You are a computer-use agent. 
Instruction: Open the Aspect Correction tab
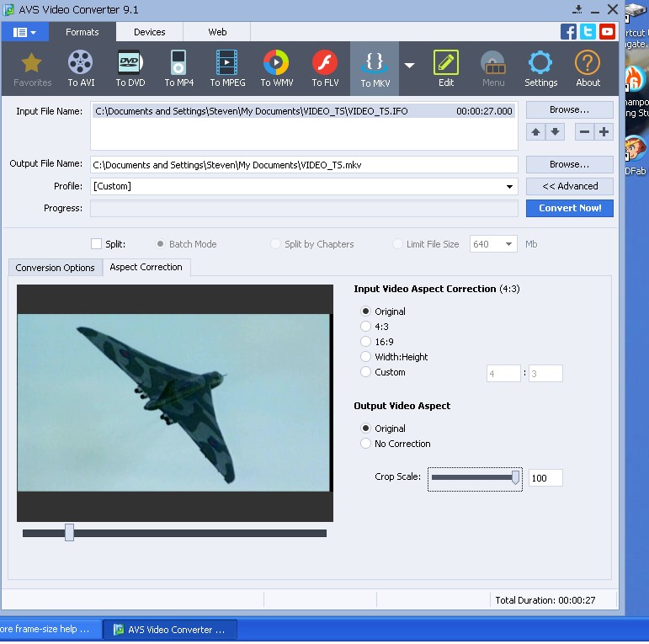click(x=146, y=267)
